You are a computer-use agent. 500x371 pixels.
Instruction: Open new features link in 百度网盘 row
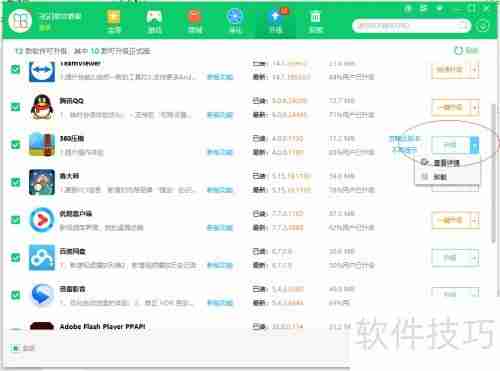(x=220, y=266)
